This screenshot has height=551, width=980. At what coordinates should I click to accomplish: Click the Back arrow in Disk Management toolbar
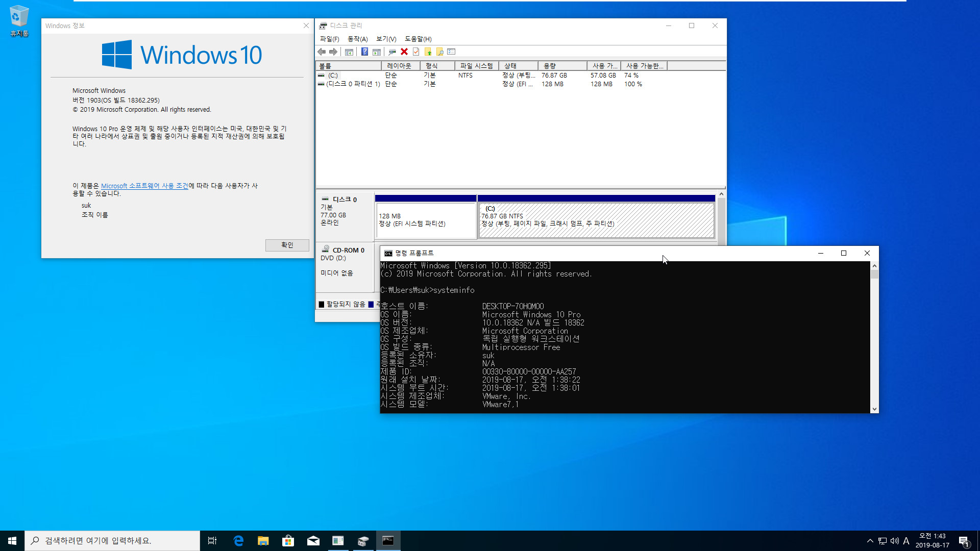tap(322, 52)
